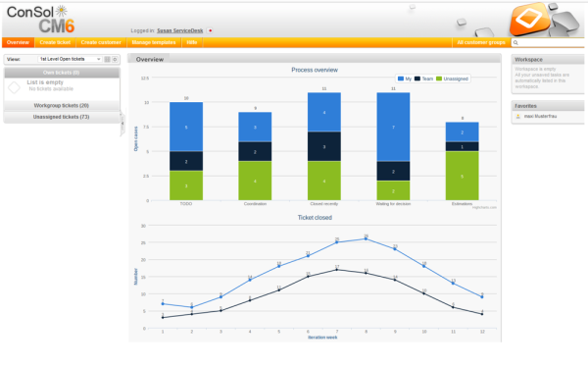
Task: Click the person icon beside maxi Musterfrau
Action: pyautogui.click(x=518, y=117)
